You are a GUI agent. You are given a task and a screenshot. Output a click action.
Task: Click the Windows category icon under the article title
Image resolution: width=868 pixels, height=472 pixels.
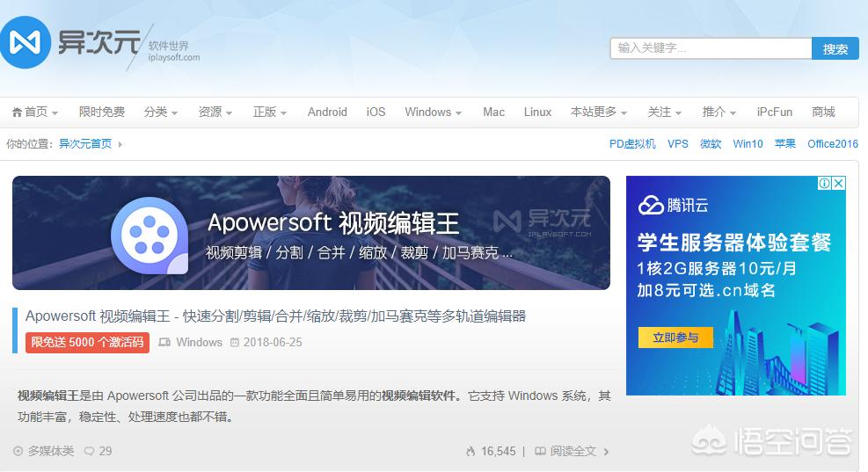click(x=164, y=343)
